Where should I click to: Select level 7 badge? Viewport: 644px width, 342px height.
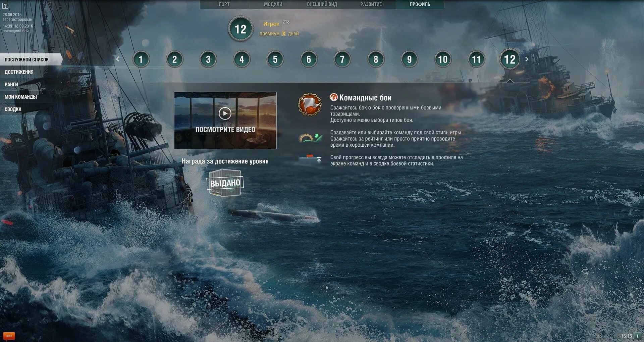tap(342, 59)
